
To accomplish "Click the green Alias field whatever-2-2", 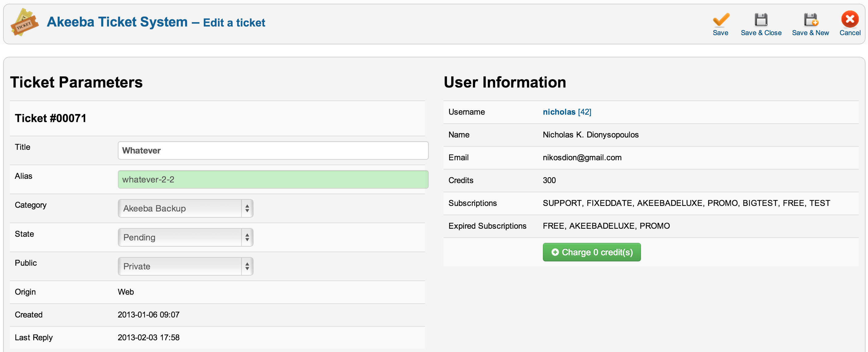I will [x=273, y=179].
